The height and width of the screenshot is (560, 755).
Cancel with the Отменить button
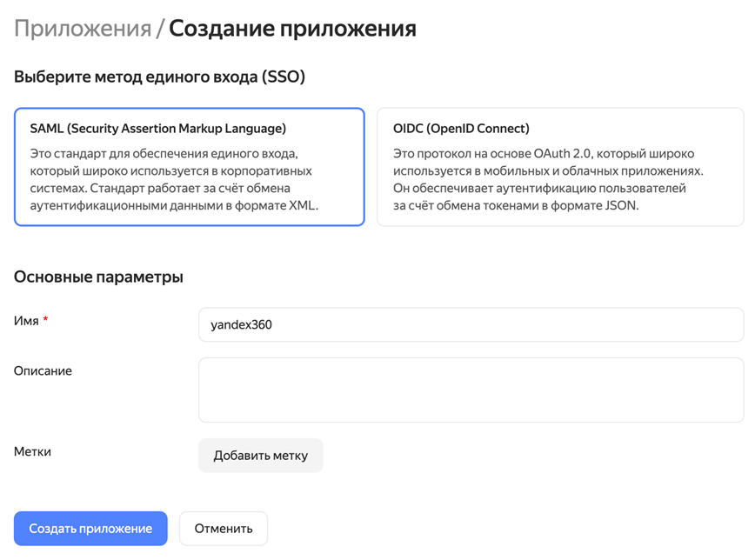[x=224, y=528]
